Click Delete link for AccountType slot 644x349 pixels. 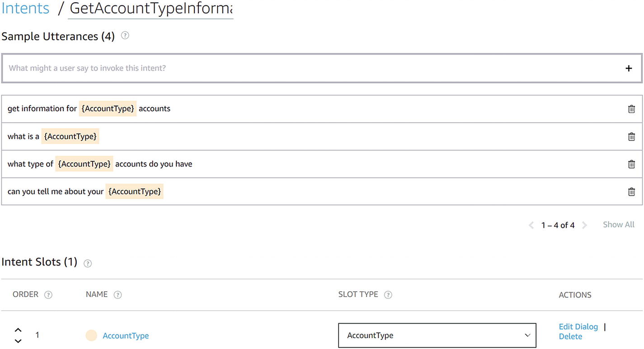570,336
